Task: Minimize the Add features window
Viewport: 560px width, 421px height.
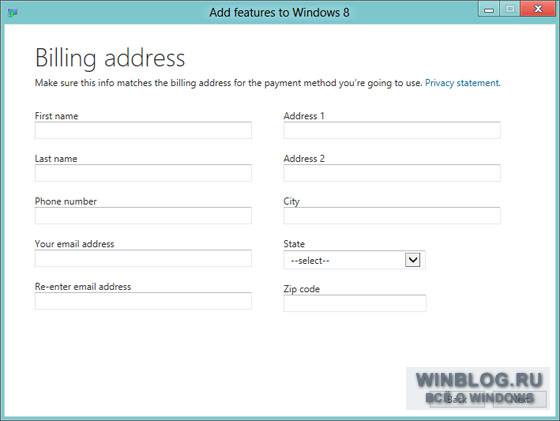Action: coord(489,9)
